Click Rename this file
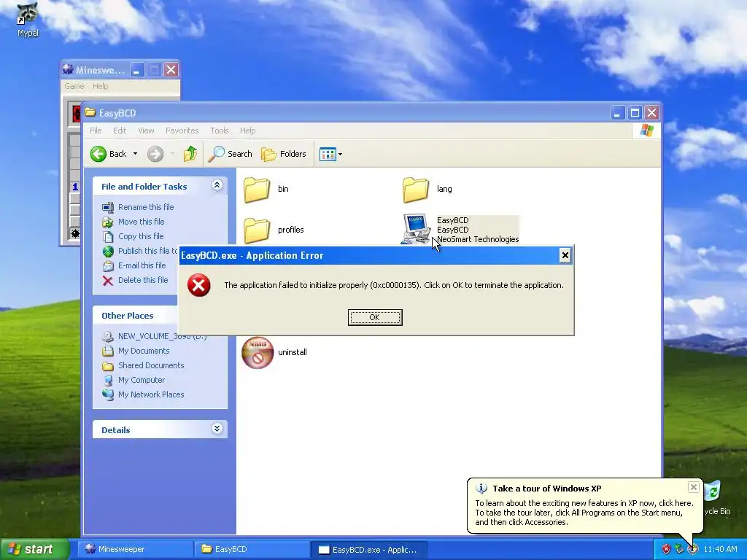This screenshot has width=747, height=560. click(146, 207)
